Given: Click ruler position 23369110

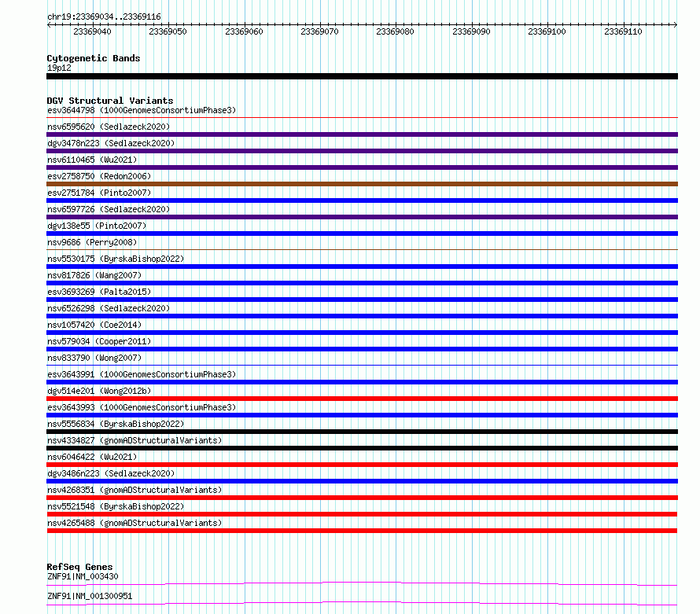Looking at the screenshot, I should point(623,31).
